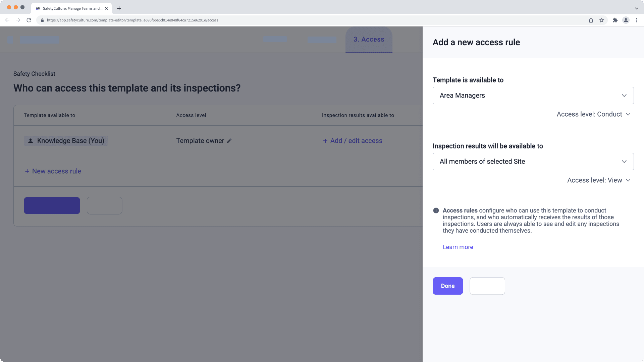The height and width of the screenshot is (362, 644).
Task: Open the Learn more link
Action: [458, 247]
